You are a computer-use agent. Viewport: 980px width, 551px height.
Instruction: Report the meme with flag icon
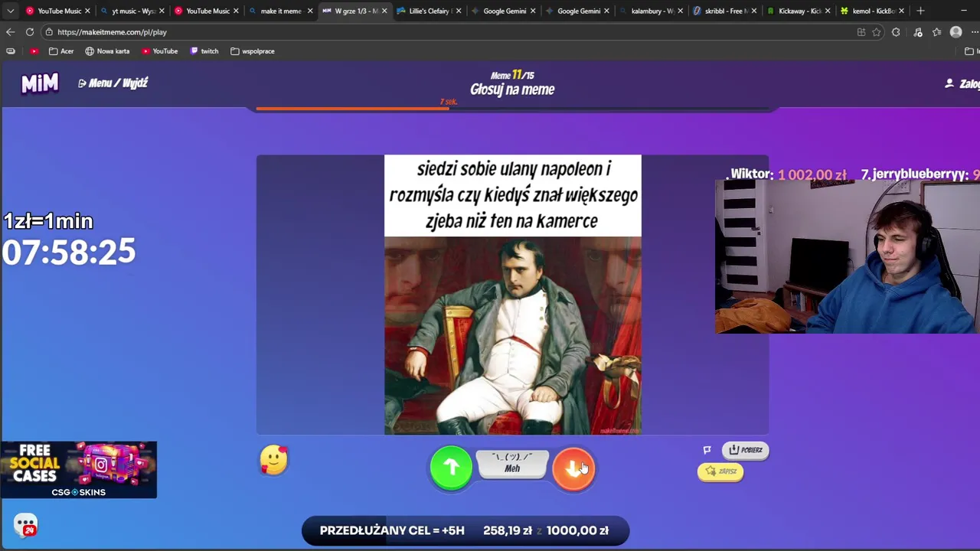tap(707, 450)
